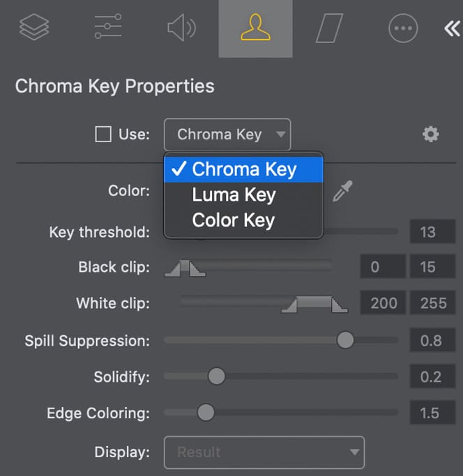Click the settings gear icon
Screen dimensions: 463x476
point(431,135)
